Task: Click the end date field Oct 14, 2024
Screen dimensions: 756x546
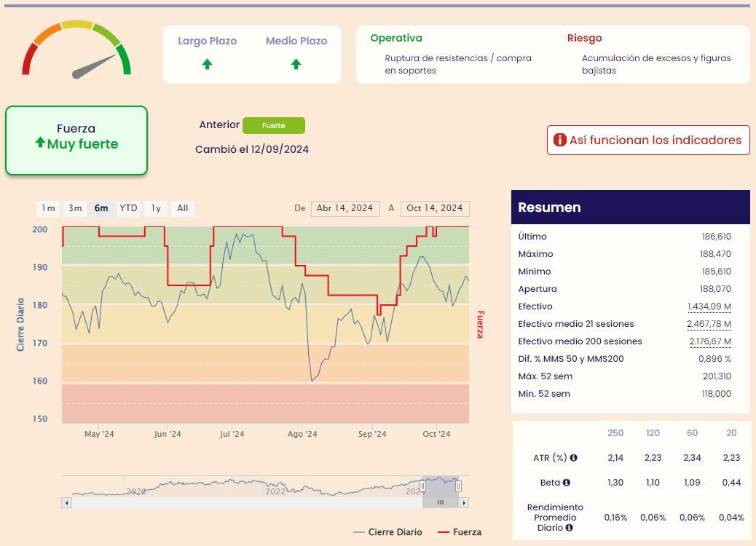Action: point(435,208)
